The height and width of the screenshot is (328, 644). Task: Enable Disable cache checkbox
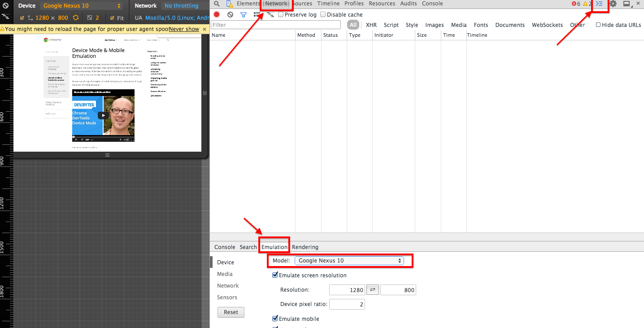323,14
